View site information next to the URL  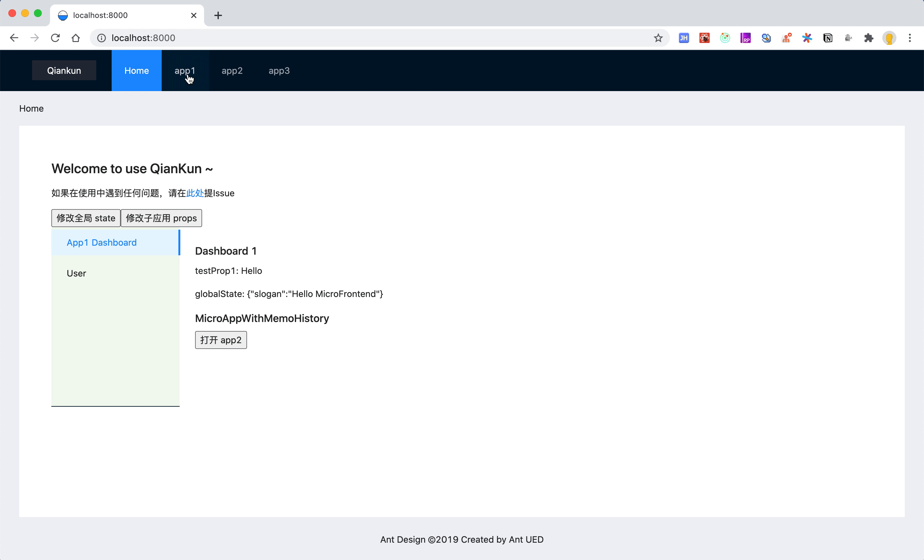point(102,38)
